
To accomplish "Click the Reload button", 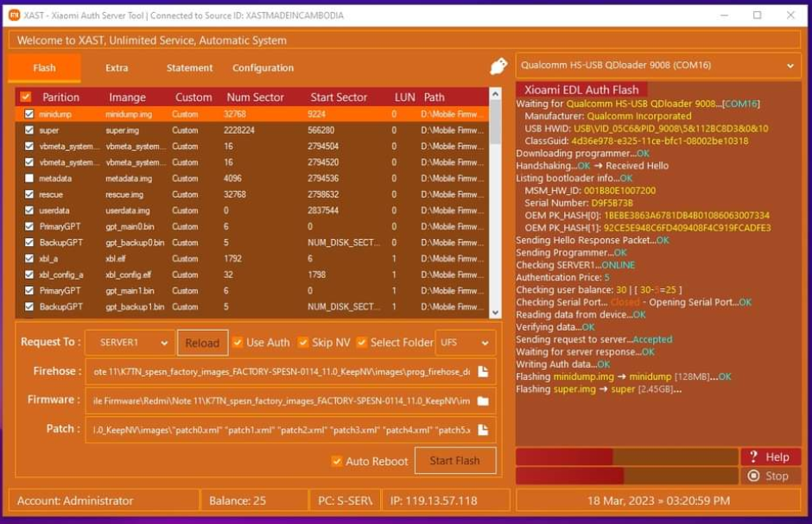I will tap(202, 343).
